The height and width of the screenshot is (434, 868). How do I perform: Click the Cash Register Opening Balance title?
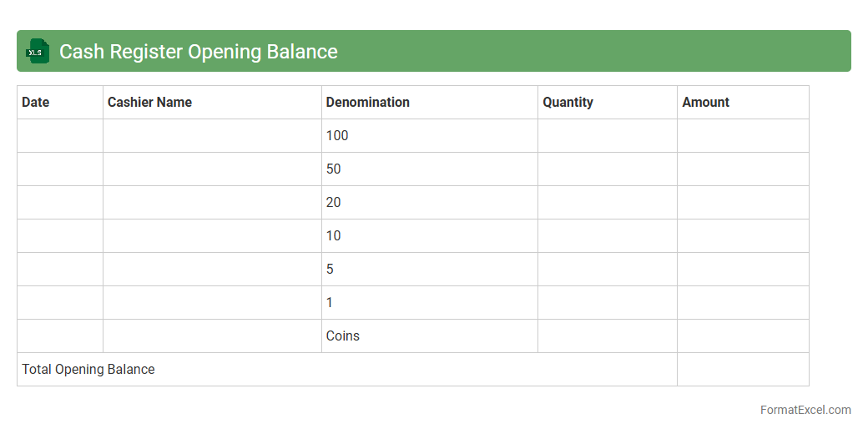(199, 52)
